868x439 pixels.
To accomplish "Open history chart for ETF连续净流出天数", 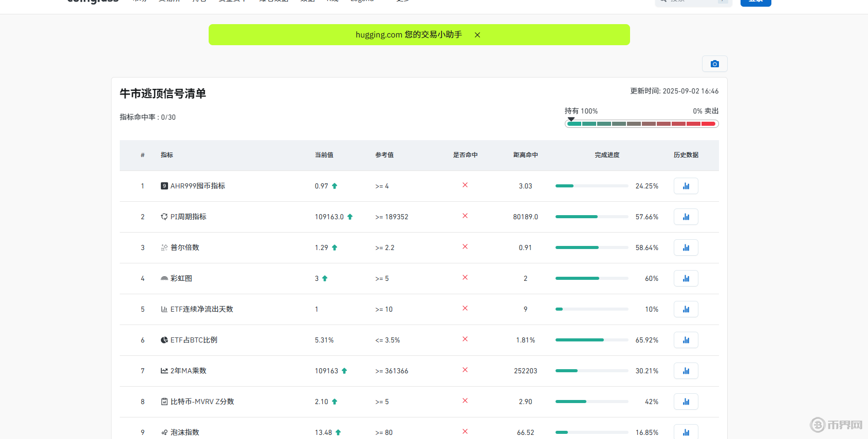I will [x=686, y=309].
